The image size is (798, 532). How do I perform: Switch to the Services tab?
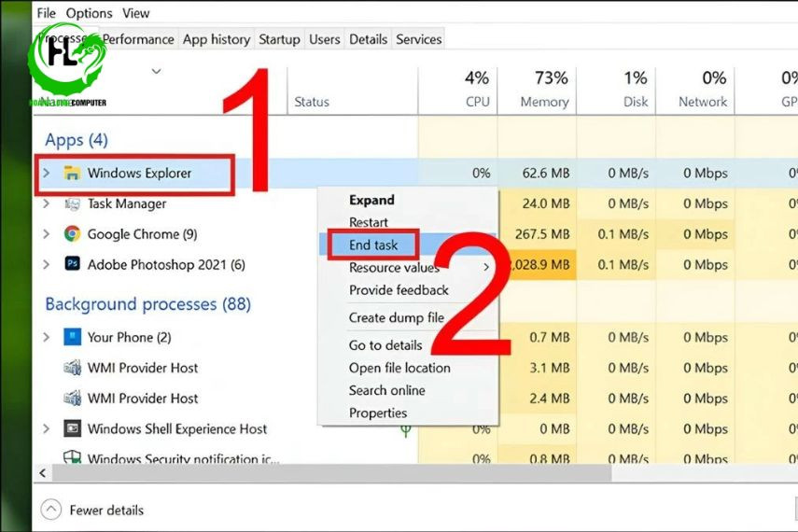419,39
